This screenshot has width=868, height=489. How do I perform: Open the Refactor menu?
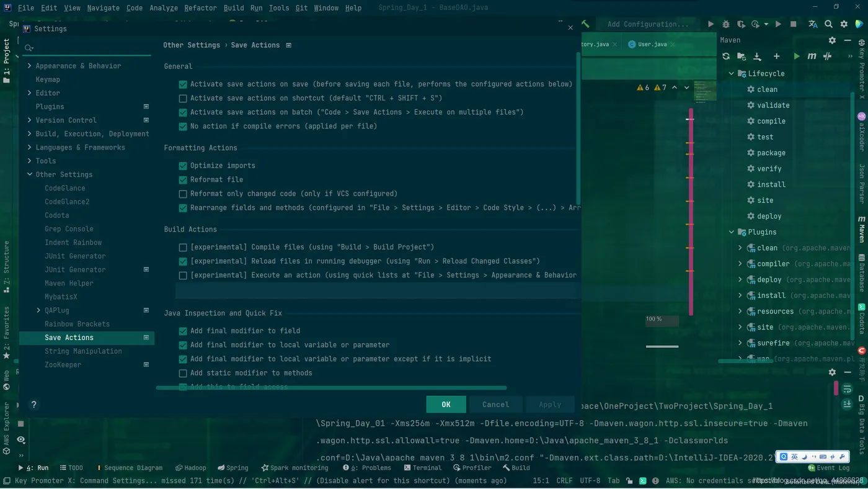pyautogui.click(x=200, y=8)
